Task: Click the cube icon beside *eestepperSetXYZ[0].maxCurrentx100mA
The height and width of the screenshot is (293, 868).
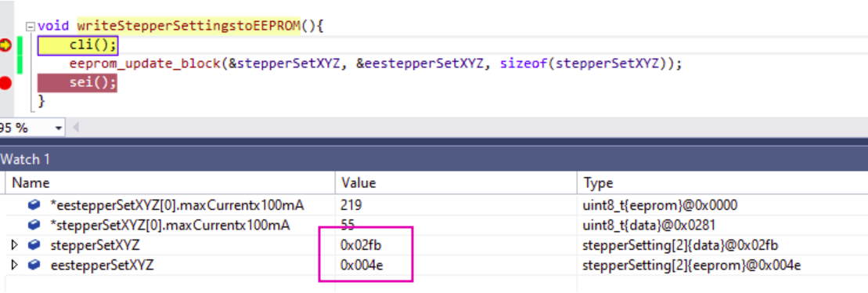Action: click(34, 205)
